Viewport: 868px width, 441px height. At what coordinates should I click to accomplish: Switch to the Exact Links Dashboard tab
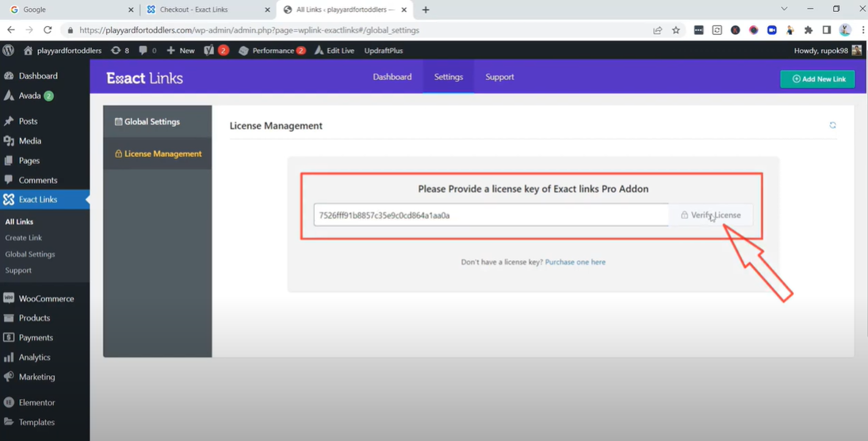392,77
